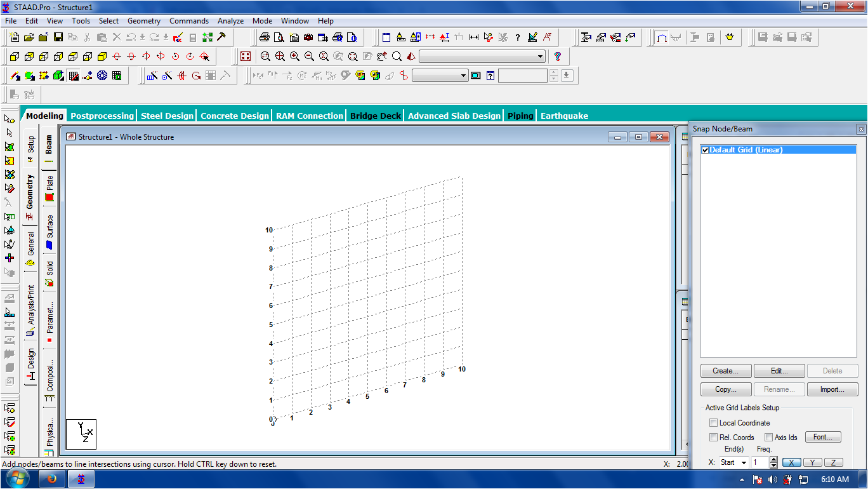The height and width of the screenshot is (489, 868).
Task: Toggle the Y axis label button
Action: click(812, 462)
